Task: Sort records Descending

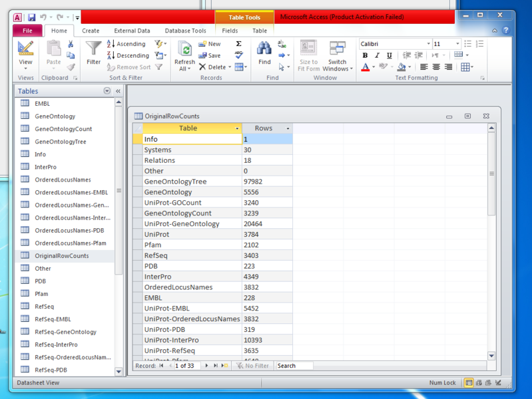Action: coord(128,55)
